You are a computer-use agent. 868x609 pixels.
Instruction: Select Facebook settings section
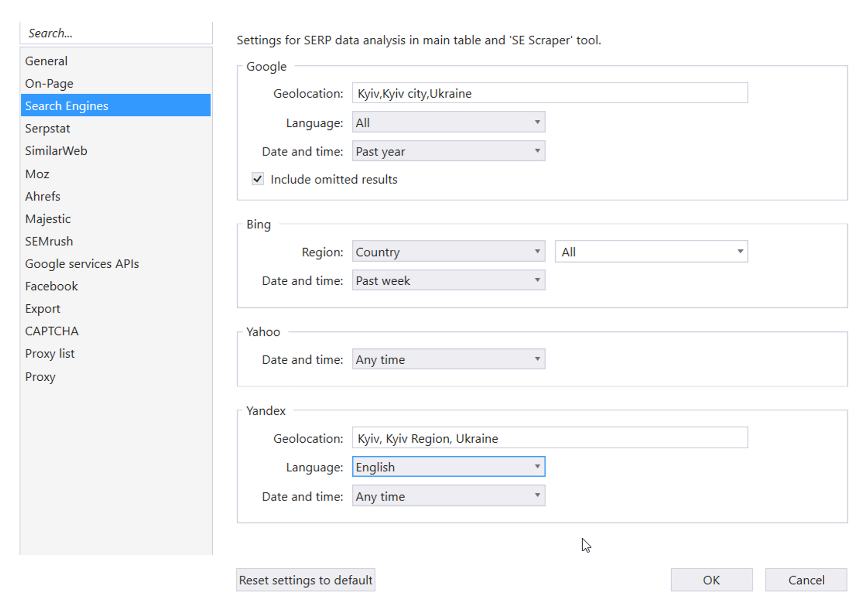point(115,286)
